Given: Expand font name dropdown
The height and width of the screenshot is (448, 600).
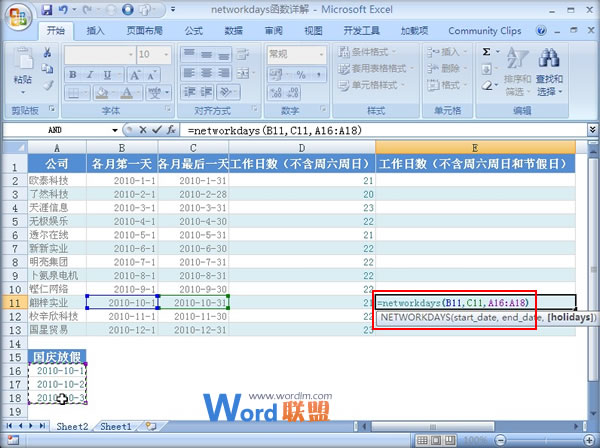Looking at the screenshot, I should tap(130, 55).
